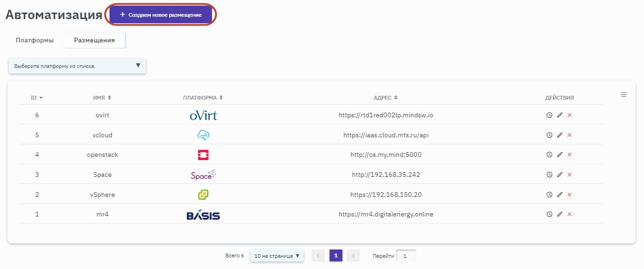Click the clock history icon for ovirt row
Image resolution: width=644 pixels, height=269 pixels.
pyautogui.click(x=549, y=115)
